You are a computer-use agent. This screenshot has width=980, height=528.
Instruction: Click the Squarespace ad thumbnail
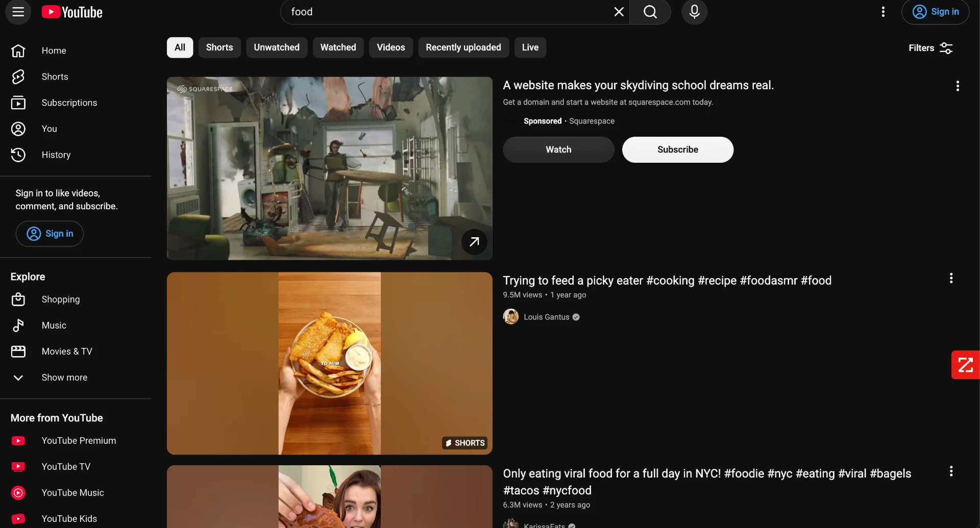point(329,168)
